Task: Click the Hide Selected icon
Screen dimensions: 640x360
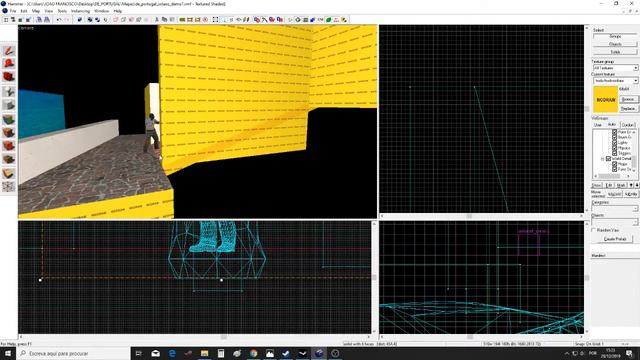Action: coord(116,20)
